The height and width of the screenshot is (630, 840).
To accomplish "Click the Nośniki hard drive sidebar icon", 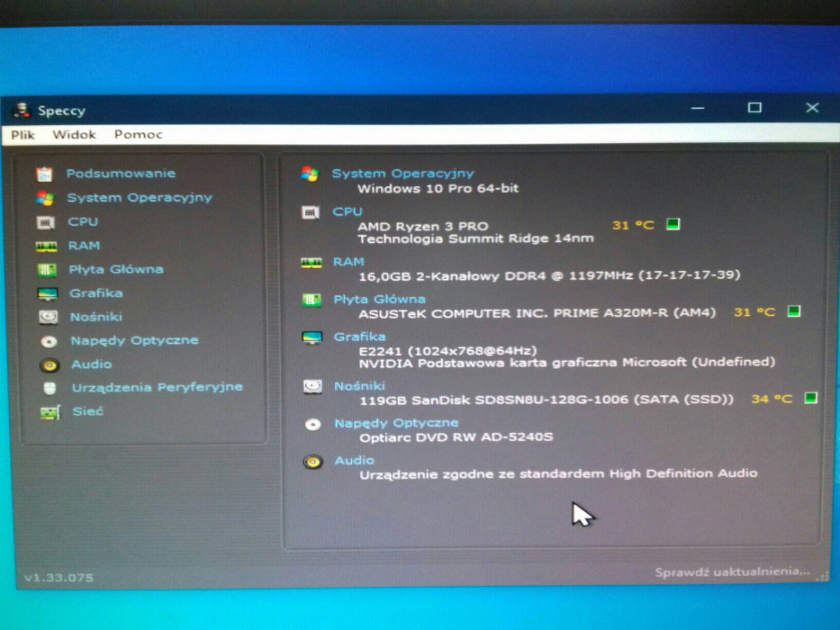I will click(49, 317).
